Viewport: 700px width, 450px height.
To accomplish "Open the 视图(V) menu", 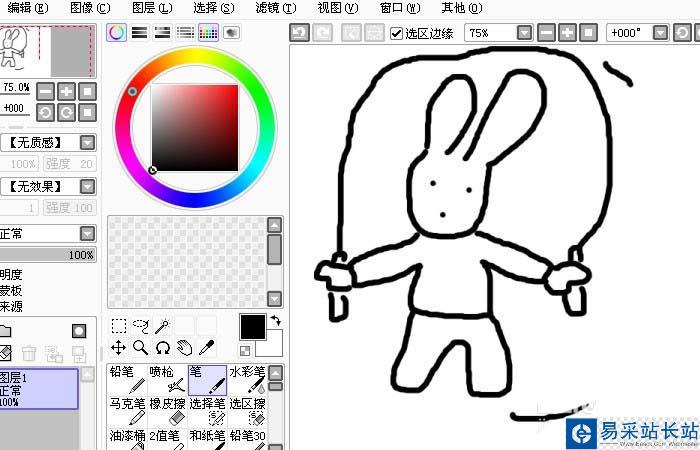I will point(338,8).
